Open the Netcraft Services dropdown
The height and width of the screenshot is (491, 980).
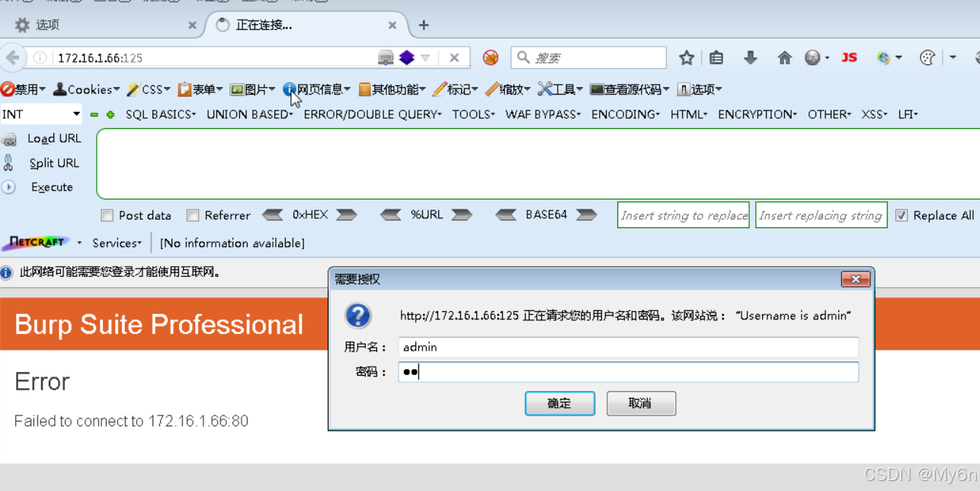point(117,243)
